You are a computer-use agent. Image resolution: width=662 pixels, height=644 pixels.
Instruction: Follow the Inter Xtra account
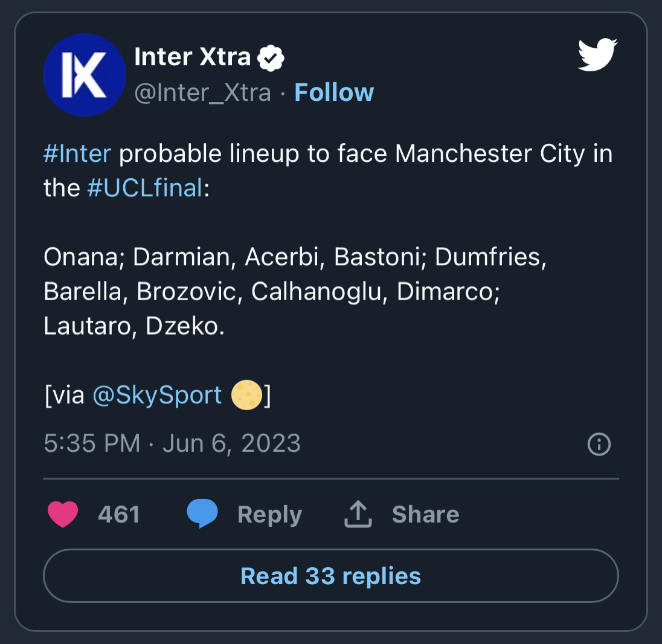(x=334, y=92)
